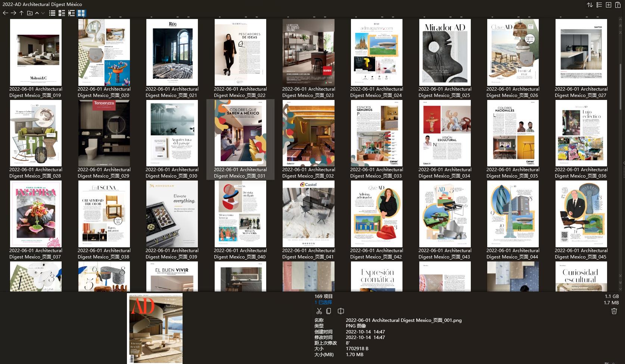Switch to list view mode
This screenshot has width=625, height=364.
coord(52,13)
